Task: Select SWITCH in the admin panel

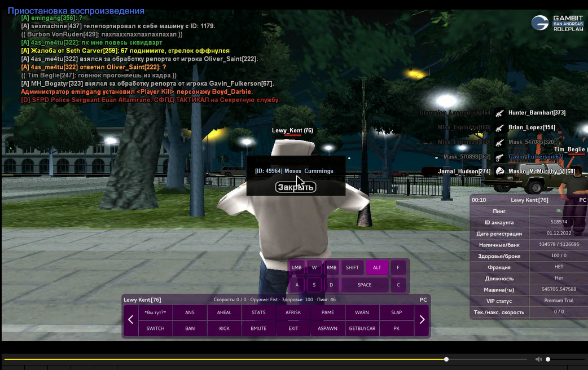Action: pyautogui.click(x=155, y=328)
